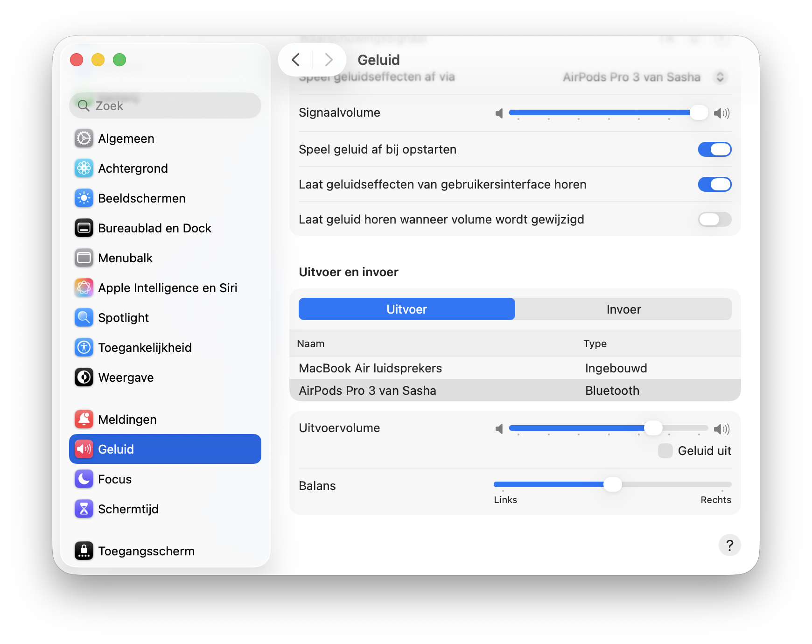The height and width of the screenshot is (644, 812).
Task: Open Toegankelijkheid via its icon
Action: click(x=84, y=348)
